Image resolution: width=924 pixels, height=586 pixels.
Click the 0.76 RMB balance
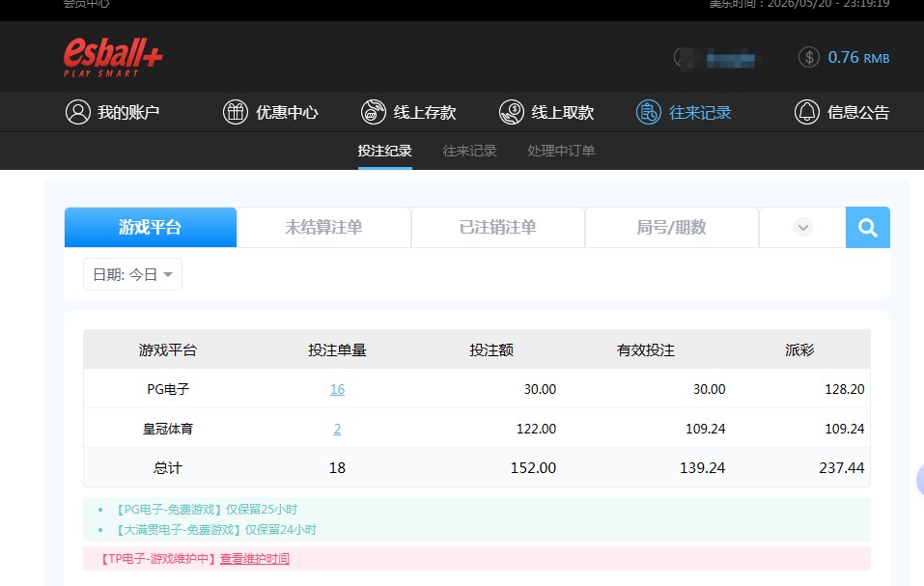(x=858, y=57)
